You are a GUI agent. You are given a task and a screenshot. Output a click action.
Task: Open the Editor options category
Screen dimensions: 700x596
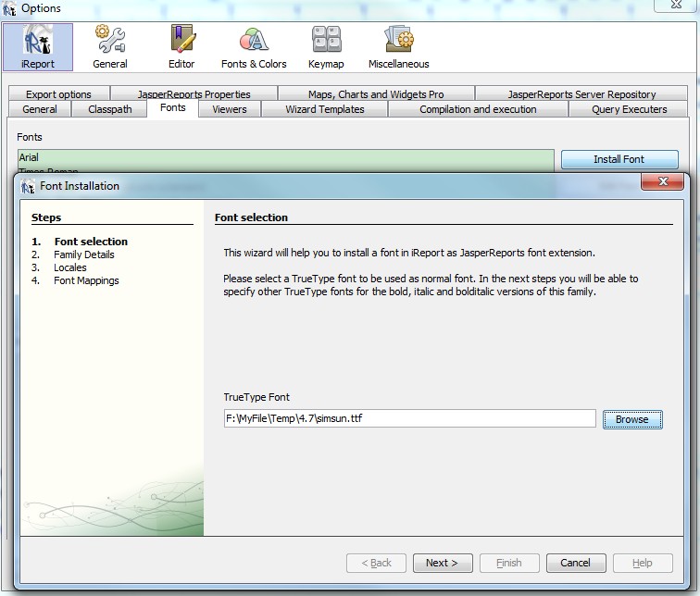tap(181, 47)
